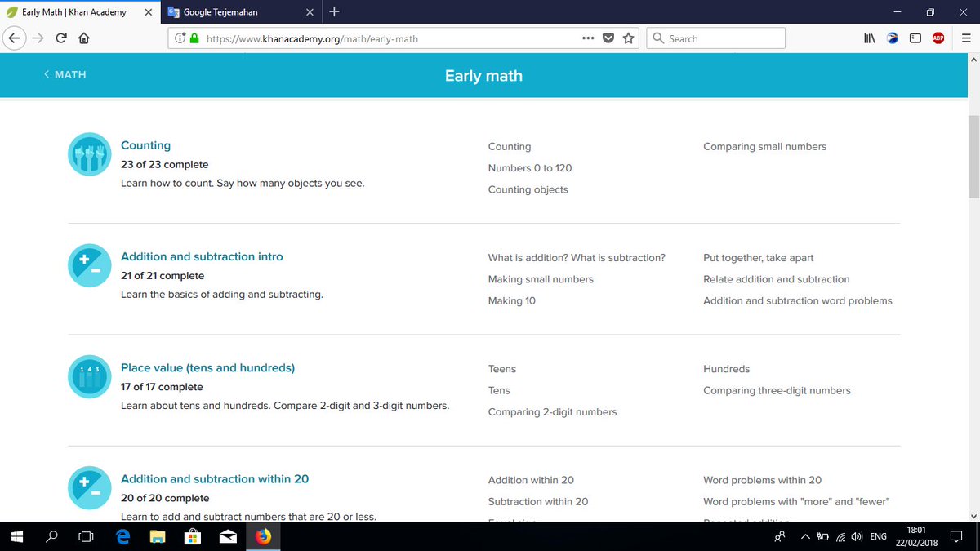Click the ENG input language indicator
Screen dimensions: 980x551
tap(878, 536)
